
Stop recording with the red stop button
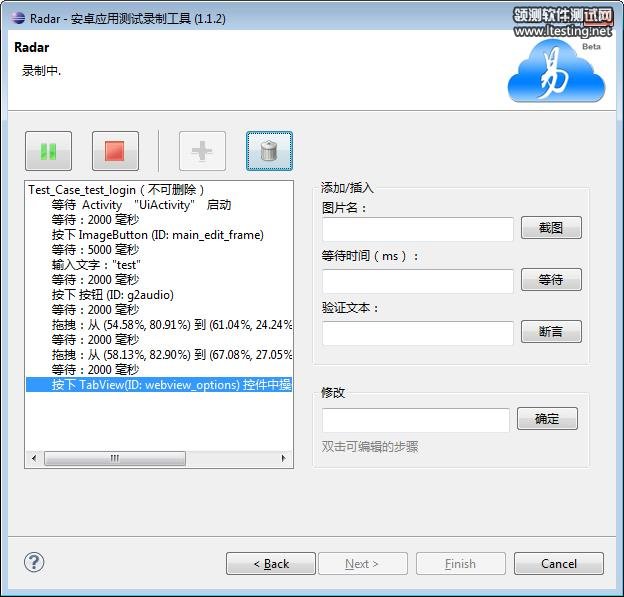[x=115, y=152]
